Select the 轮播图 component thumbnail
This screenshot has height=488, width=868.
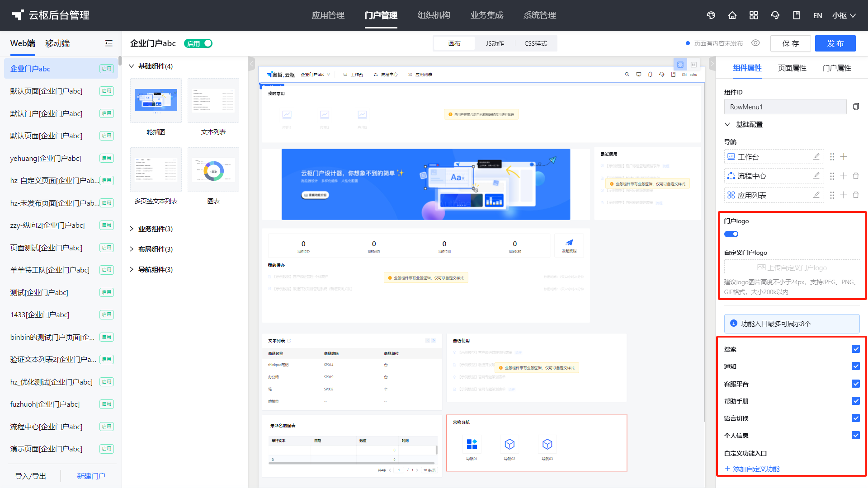[156, 100]
